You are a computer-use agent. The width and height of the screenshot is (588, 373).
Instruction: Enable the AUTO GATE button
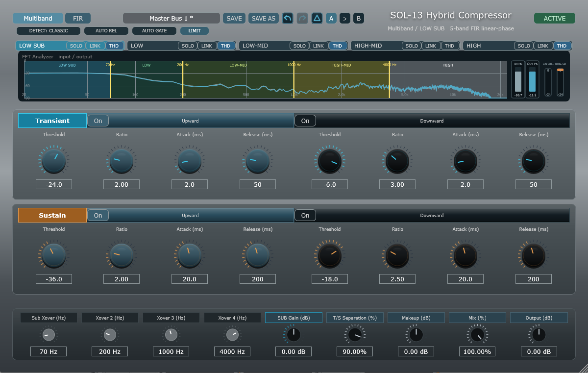tap(154, 31)
